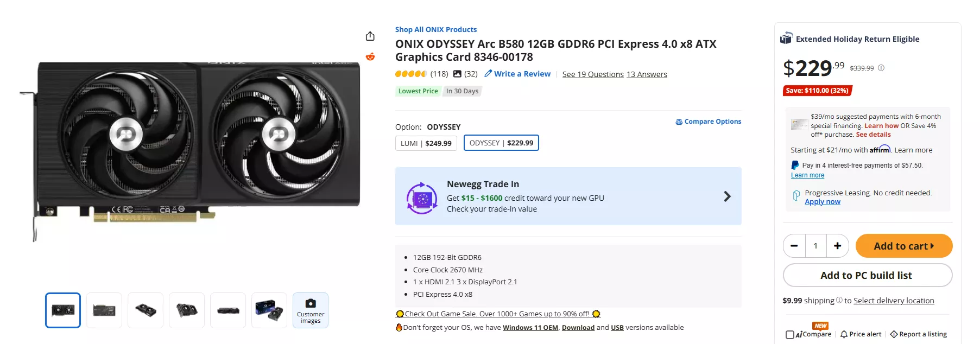Click the PayPal icon in Pay in 4 section
The width and height of the screenshot is (980, 344).
tap(794, 165)
